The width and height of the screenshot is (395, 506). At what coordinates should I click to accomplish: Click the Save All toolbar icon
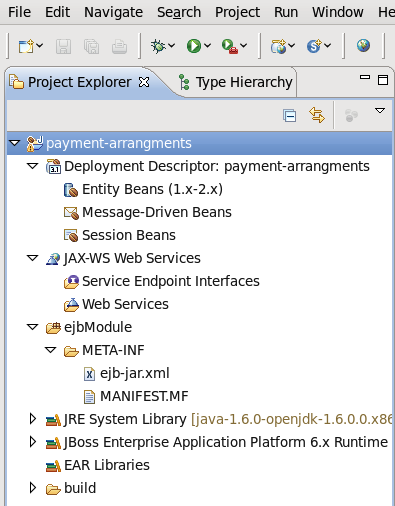click(91, 46)
